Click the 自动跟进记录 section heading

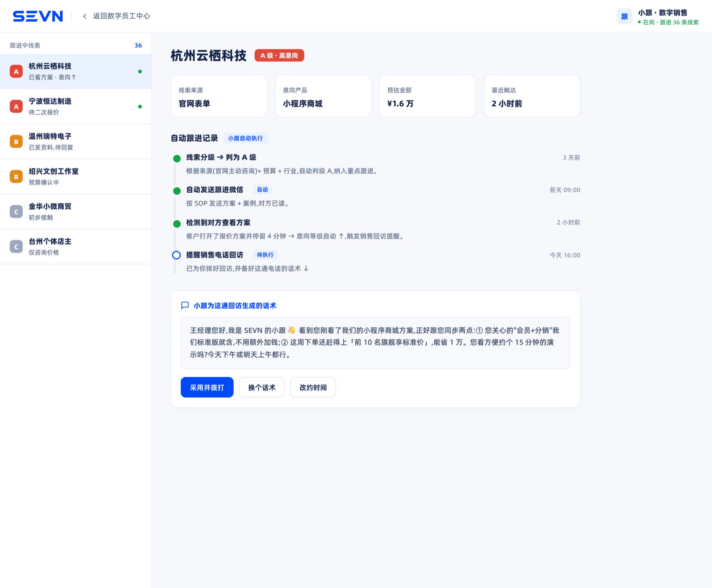194,138
